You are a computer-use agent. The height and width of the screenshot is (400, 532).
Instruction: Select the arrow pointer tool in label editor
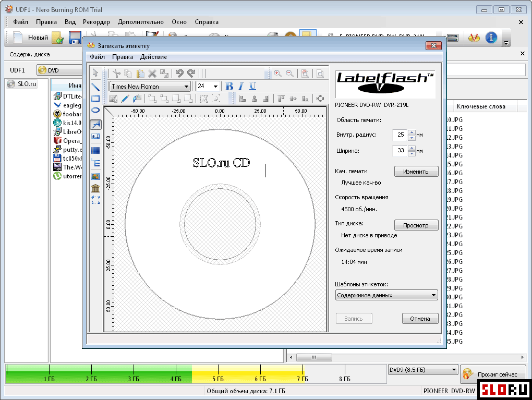[95, 72]
